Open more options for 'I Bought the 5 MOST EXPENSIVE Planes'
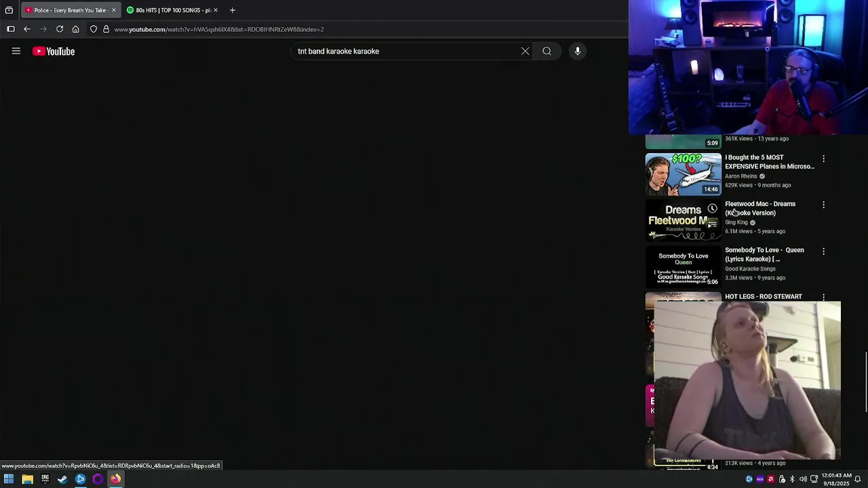The height and width of the screenshot is (488, 868). pos(824,159)
